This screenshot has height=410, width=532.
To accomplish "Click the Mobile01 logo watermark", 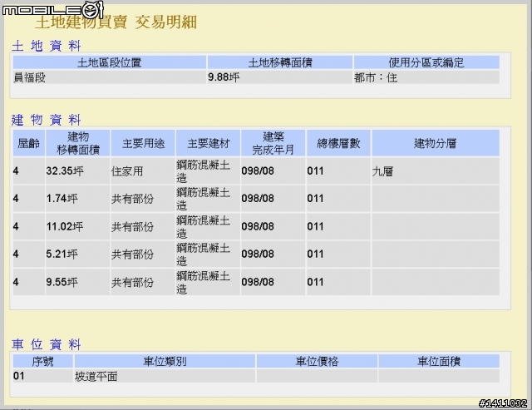I will (x=52, y=10).
